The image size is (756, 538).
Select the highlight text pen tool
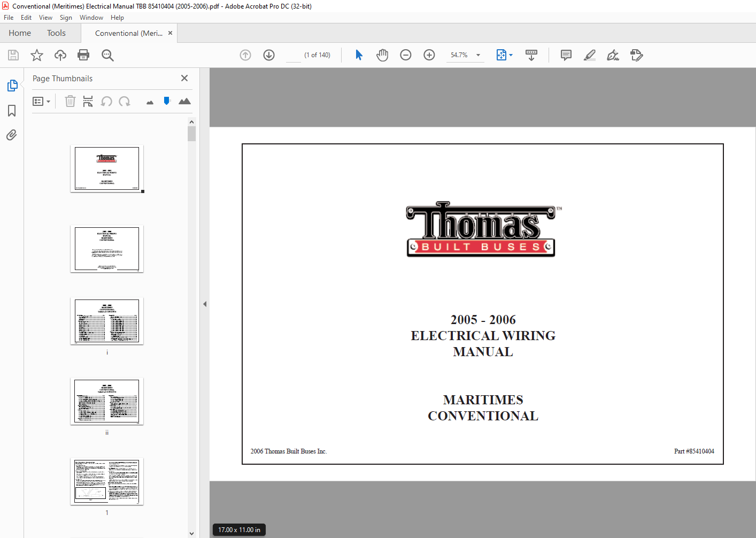pyautogui.click(x=590, y=55)
